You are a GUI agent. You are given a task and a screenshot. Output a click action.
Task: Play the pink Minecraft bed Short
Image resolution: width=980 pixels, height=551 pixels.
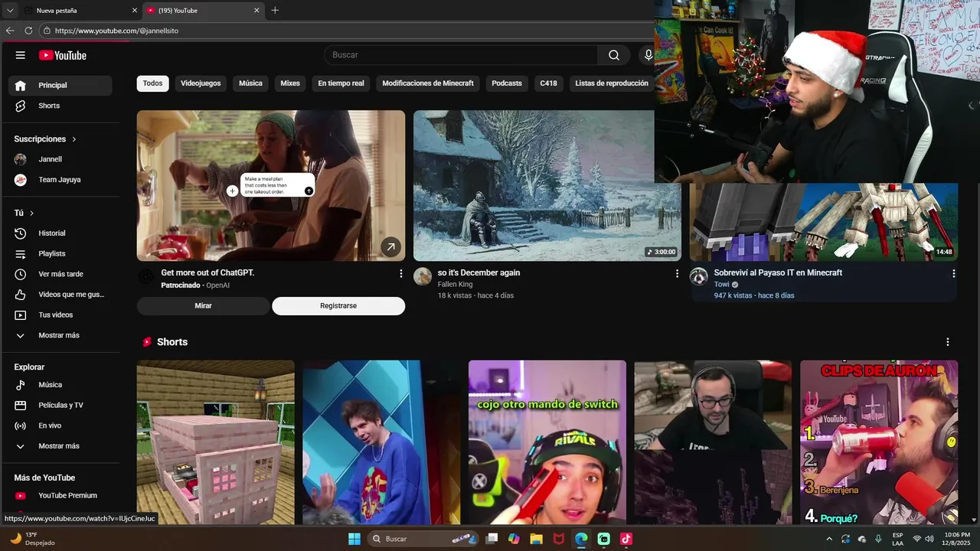[x=216, y=442]
